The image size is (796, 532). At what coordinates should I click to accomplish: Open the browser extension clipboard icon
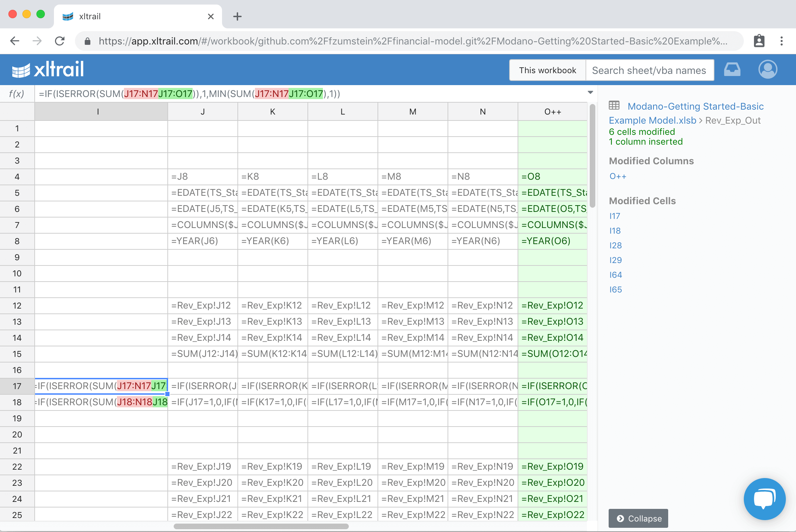pyautogui.click(x=759, y=41)
